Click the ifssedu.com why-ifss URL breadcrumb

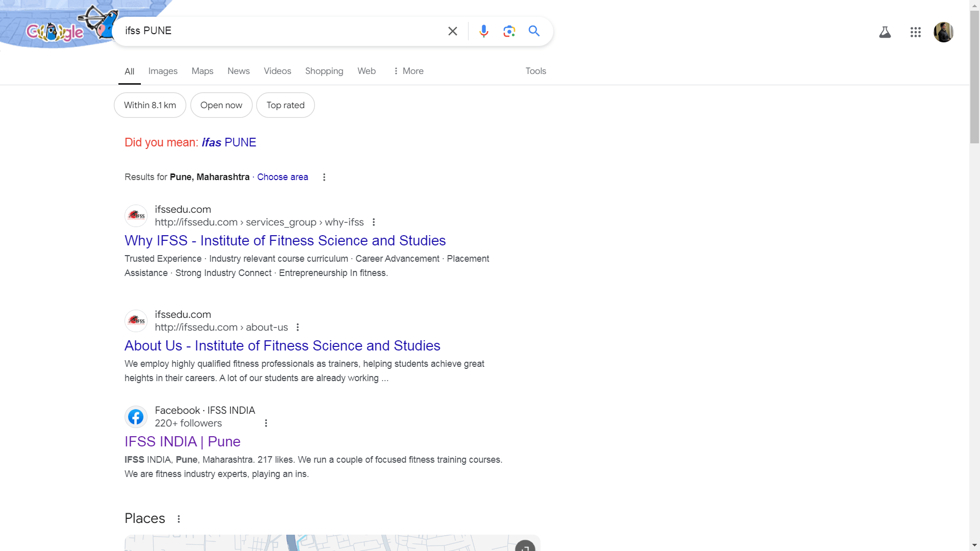(259, 222)
